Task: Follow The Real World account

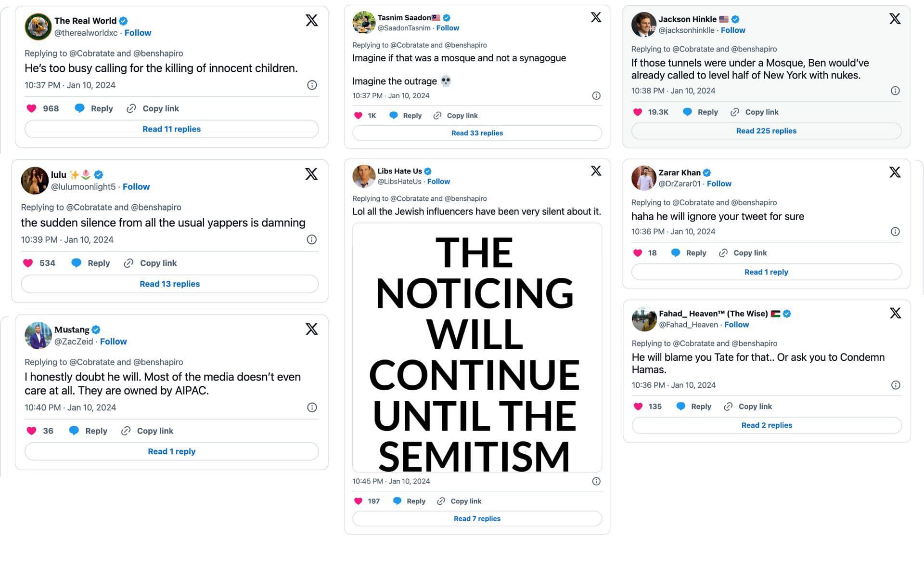Action: coord(138,33)
